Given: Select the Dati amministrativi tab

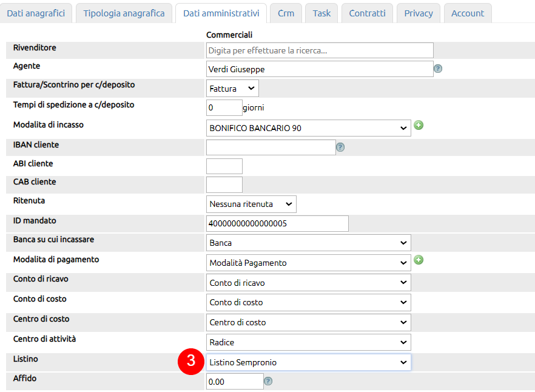Looking at the screenshot, I should tap(221, 13).
